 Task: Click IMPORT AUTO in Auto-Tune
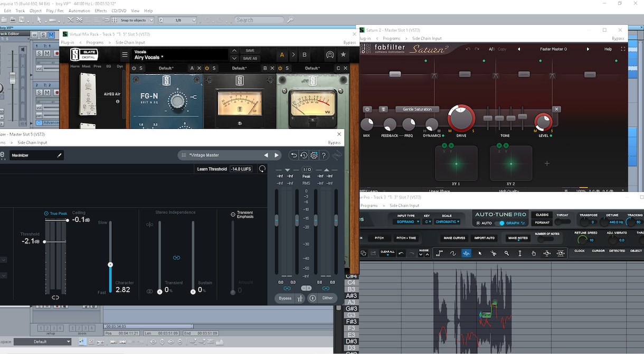[484, 238]
